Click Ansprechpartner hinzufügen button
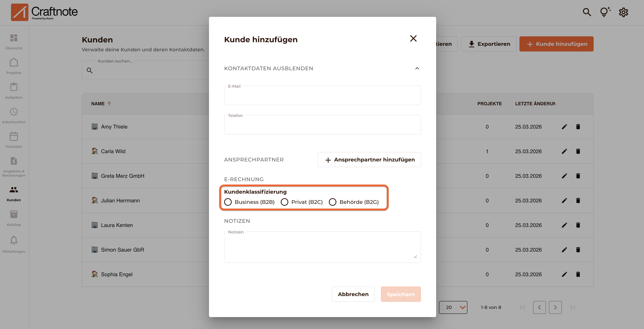The height and width of the screenshot is (329, 644). coord(369,160)
